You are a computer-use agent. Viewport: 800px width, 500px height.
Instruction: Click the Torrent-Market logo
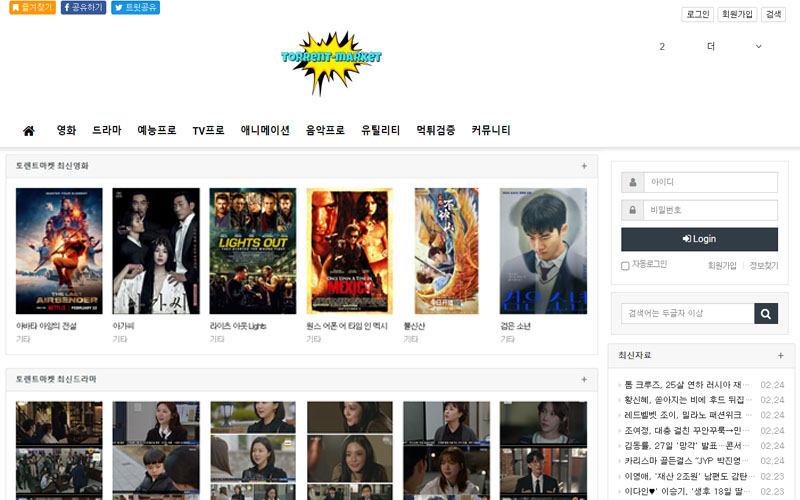click(331, 63)
